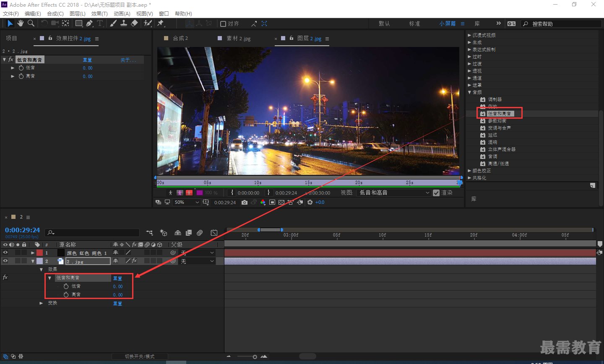Click the timeline layer search field
Viewport: 604px width, 364px height.
(93, 233)
